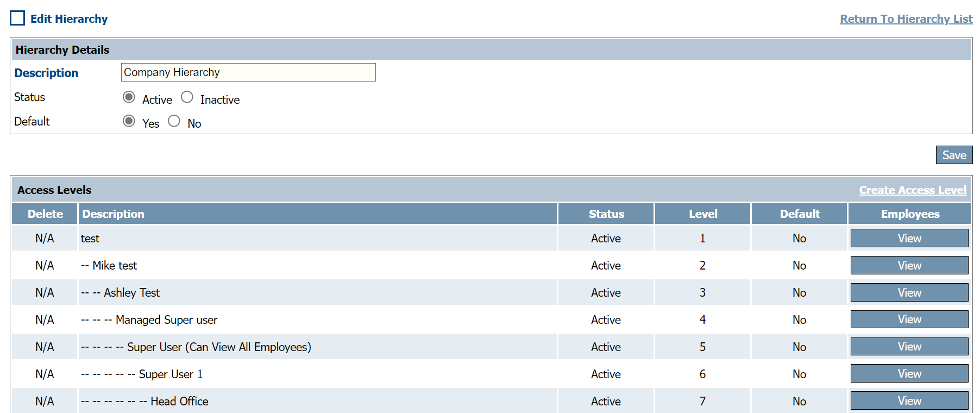Select the 'Super User 1' description cell

point(318,374)
